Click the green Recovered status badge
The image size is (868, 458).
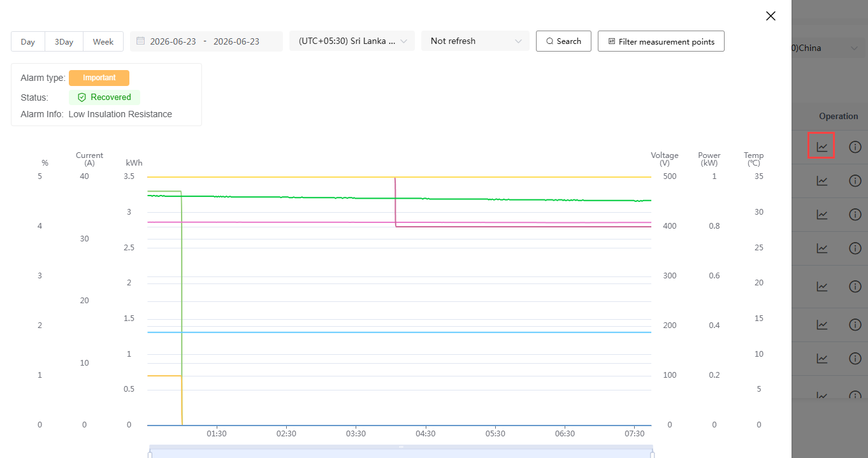[x=105, y=97]
